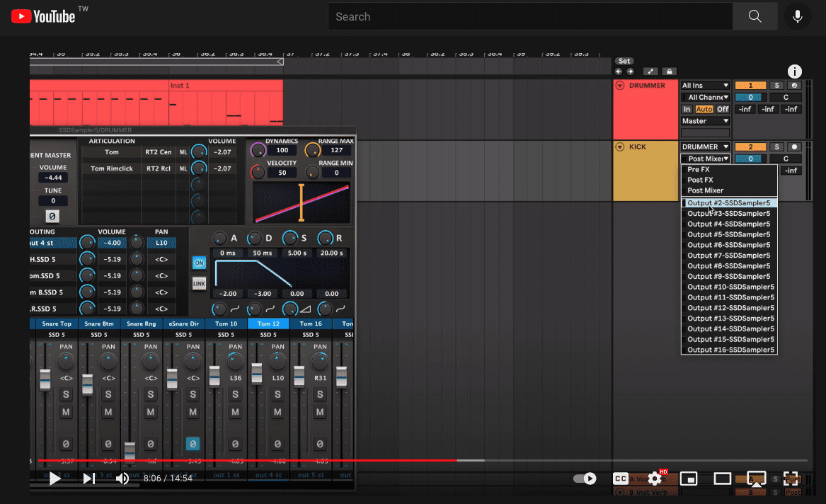Click the envelope LINK button
826x504 pixels.
(x=199, y=284)
